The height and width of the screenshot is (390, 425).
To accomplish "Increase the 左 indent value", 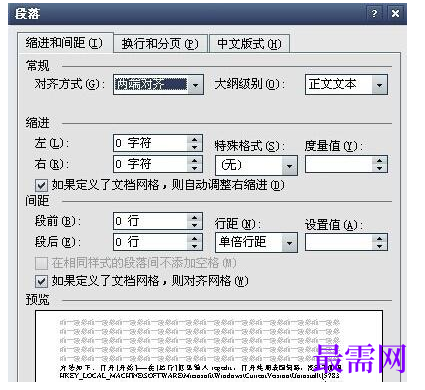I will 195,139.
